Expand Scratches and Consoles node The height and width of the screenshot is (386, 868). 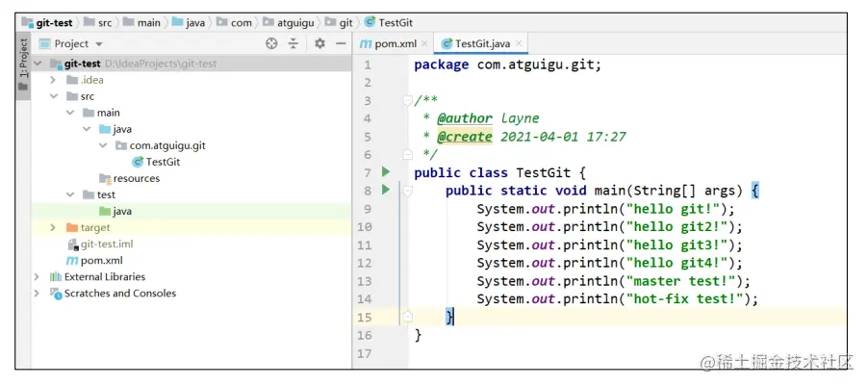point(37,294)
